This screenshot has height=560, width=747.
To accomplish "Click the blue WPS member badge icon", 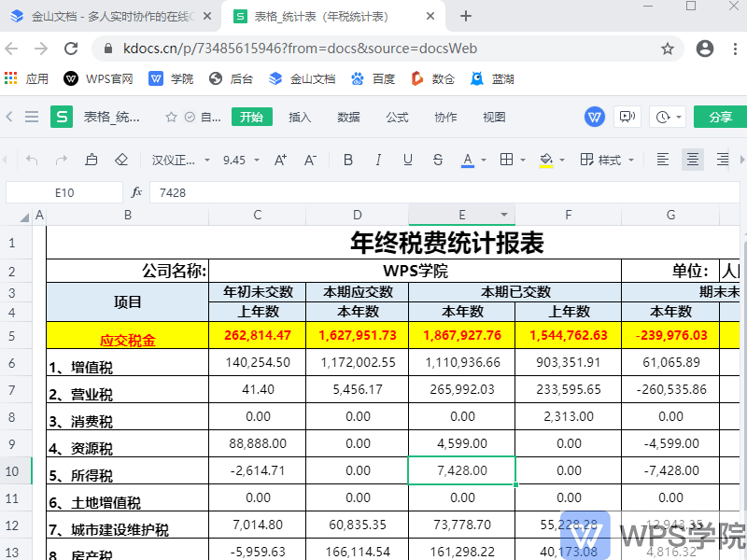I will click(x=595, y=118).
